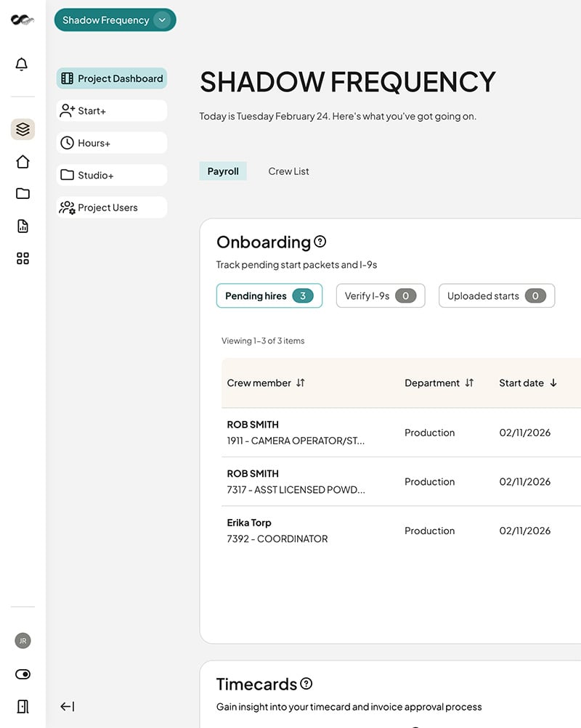Select the Pending hires filter
The height and width of the screenshot is (728, 581).
269,295
